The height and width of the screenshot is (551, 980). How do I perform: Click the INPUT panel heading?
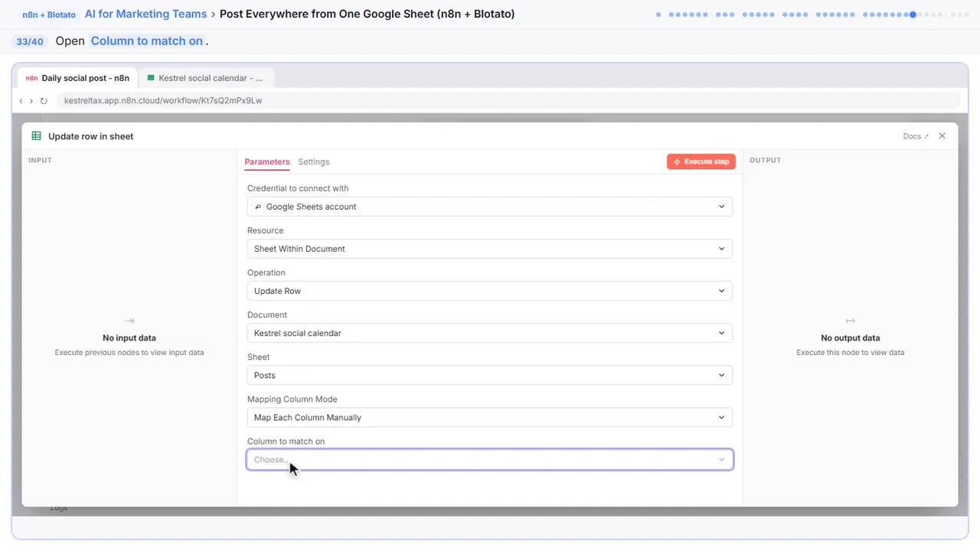[x=40, y=160]
